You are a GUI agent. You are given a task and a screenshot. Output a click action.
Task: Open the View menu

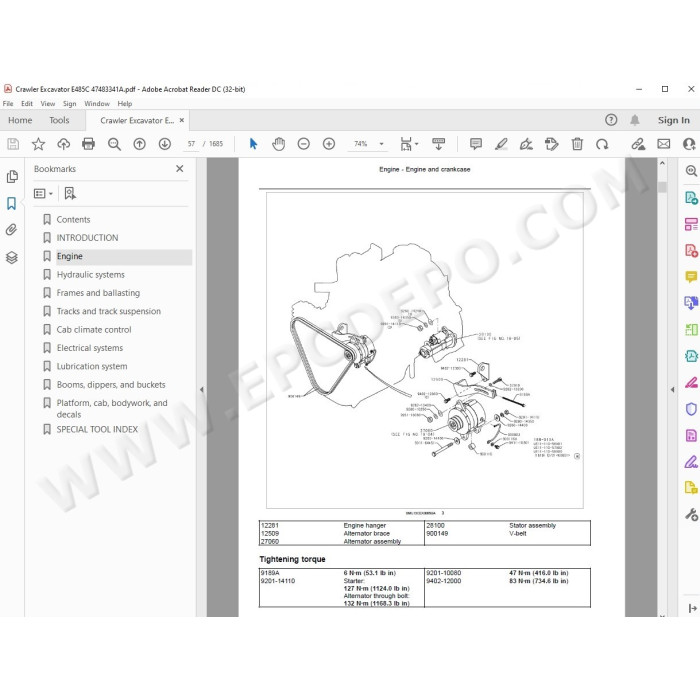(x=48, y=104)
